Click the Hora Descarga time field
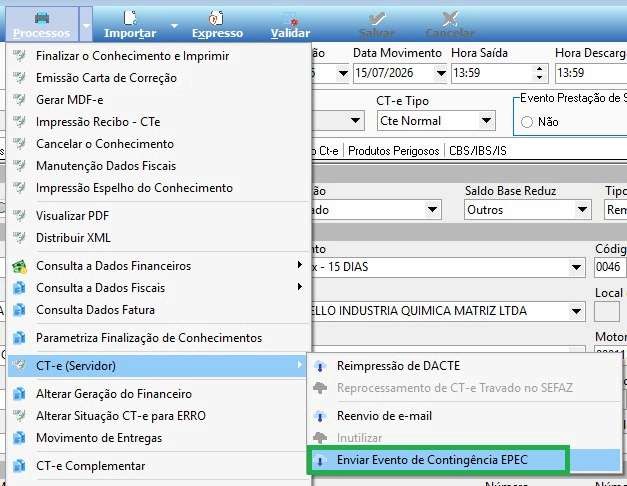Viewport: 627px width, 486px height. coord(591,74)
